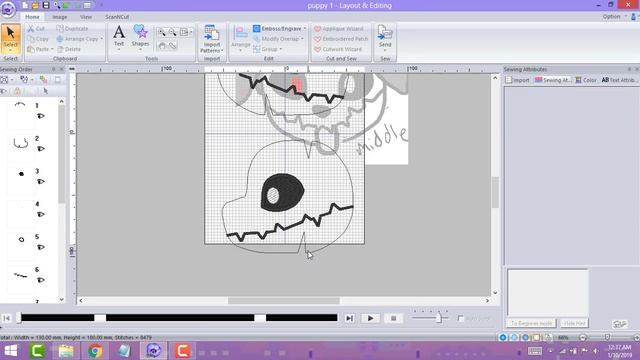Image resolution: width=640 pixels, height=360 pixels.
Task: Click the black stitch simulator progress bar
Action: pyautogui.click(x=179, y=318)
